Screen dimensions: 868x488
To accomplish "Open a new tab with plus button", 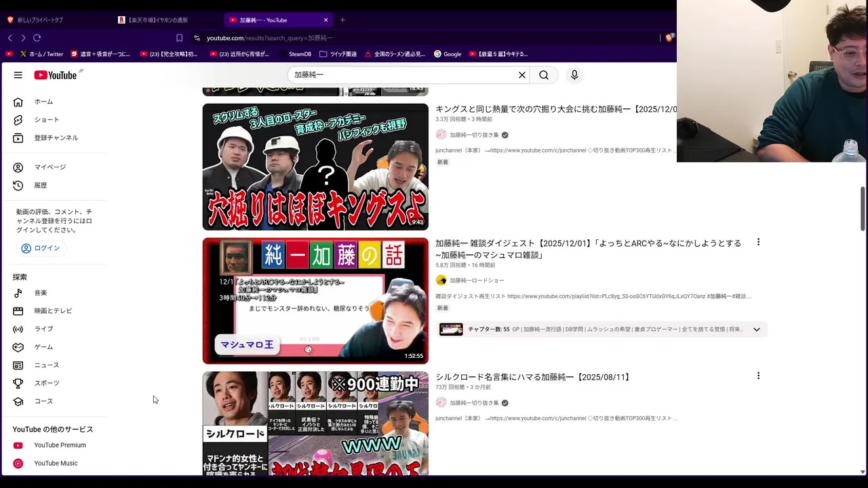I will (x=342, y=20).
